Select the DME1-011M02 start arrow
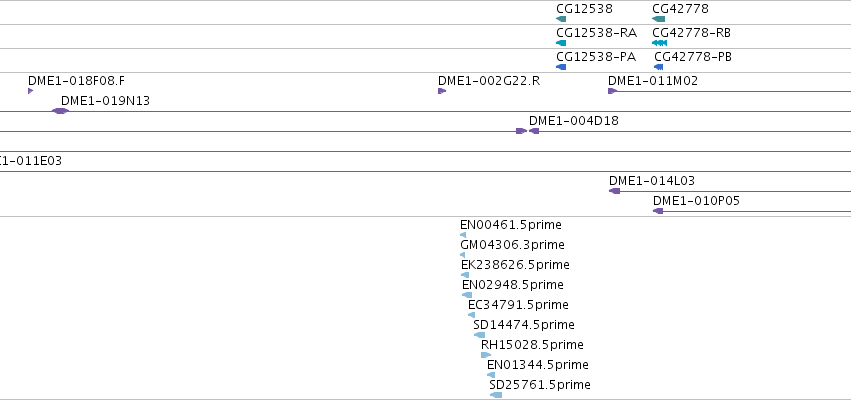Viewport: 851px width, 400px height. tap(613, 91)
